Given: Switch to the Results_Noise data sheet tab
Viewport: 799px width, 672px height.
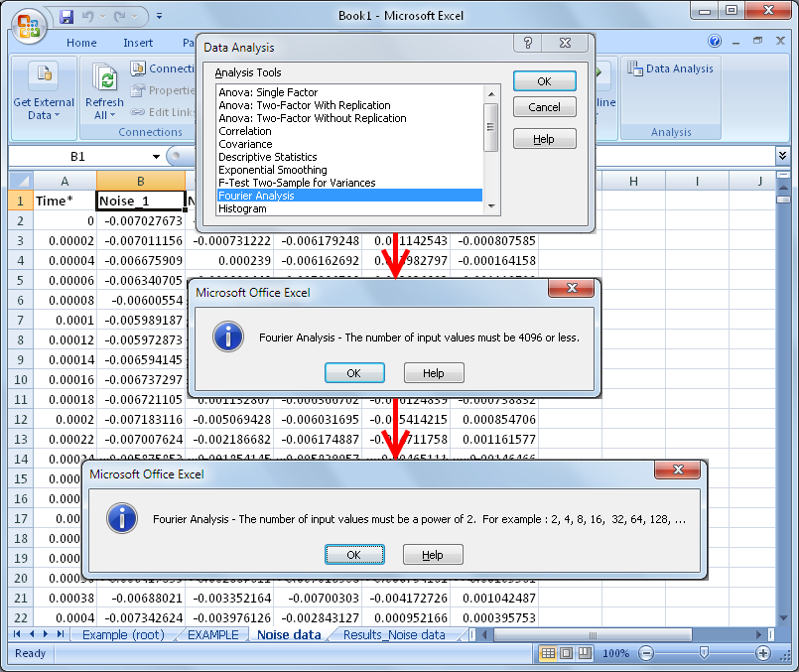Looking at the screenshot, I should (x=394, y=635).
